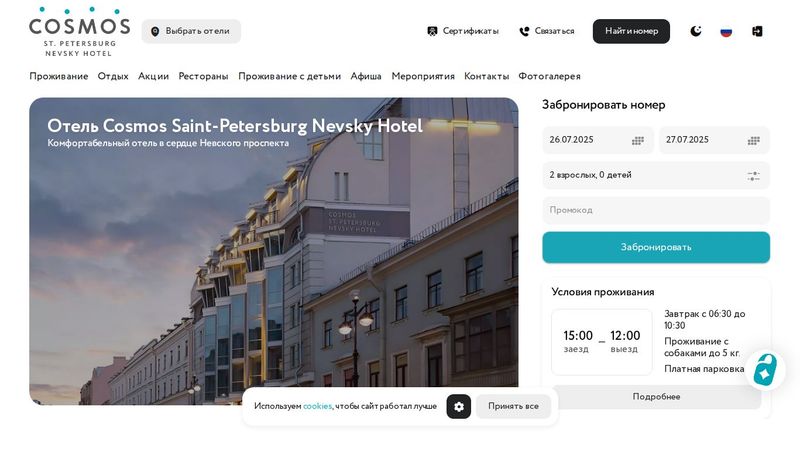Select the 26.07.2025 check-in date field
Image resolution: width=800 pixels, height=449 pixels.
pos(598,140)
